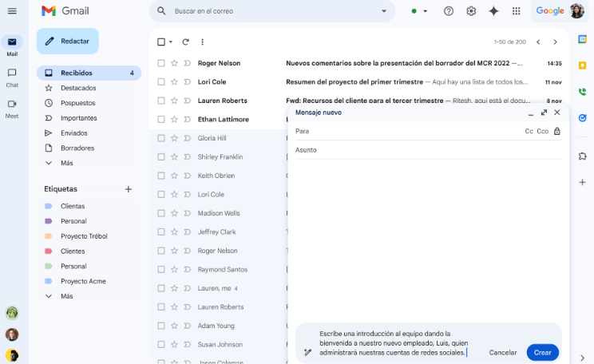Go to the older messages page
594x364 pixels.
click(x=555, y=42)
